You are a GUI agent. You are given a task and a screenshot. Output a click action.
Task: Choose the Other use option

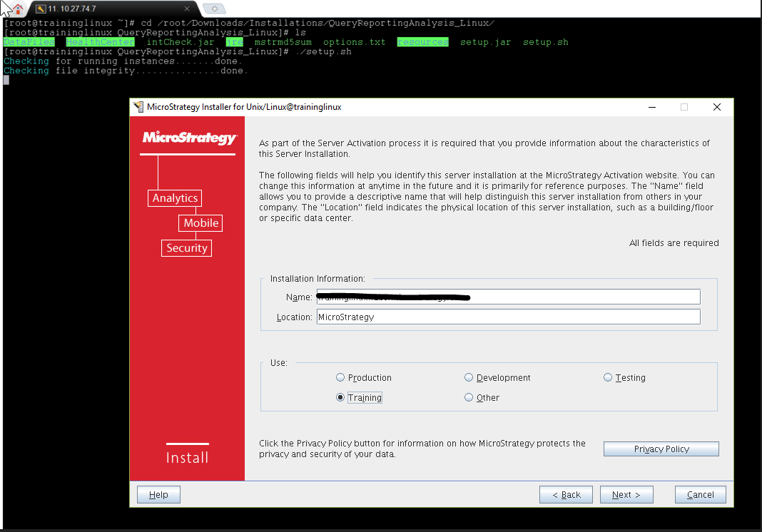(469, 398)
